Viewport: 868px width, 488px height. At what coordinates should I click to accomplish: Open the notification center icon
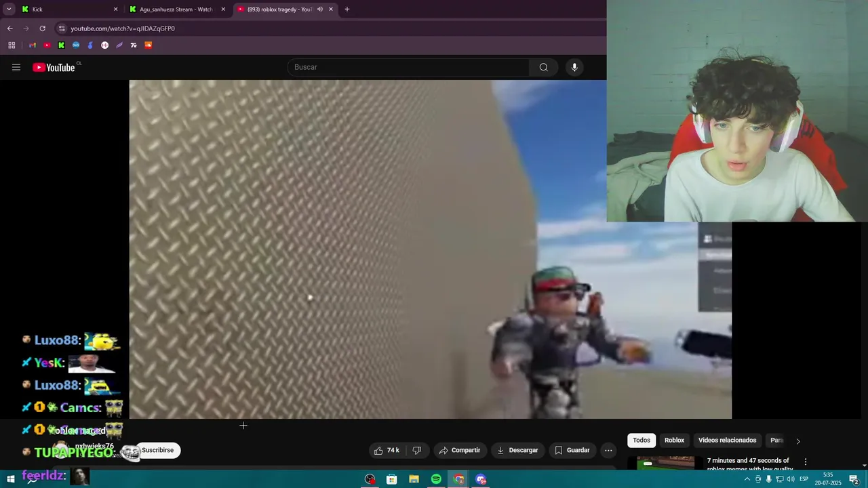click(x=854, y=479)
